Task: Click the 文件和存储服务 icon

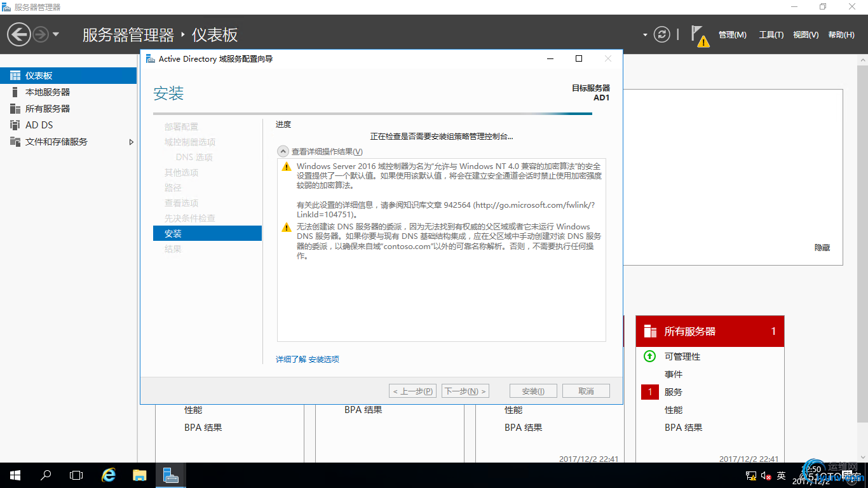Action: click(15, 142)
